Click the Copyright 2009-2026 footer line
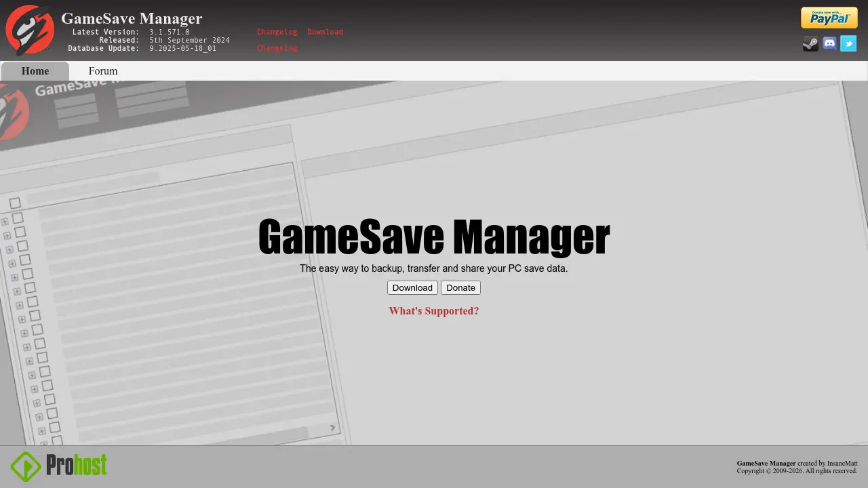 [797, 470]
